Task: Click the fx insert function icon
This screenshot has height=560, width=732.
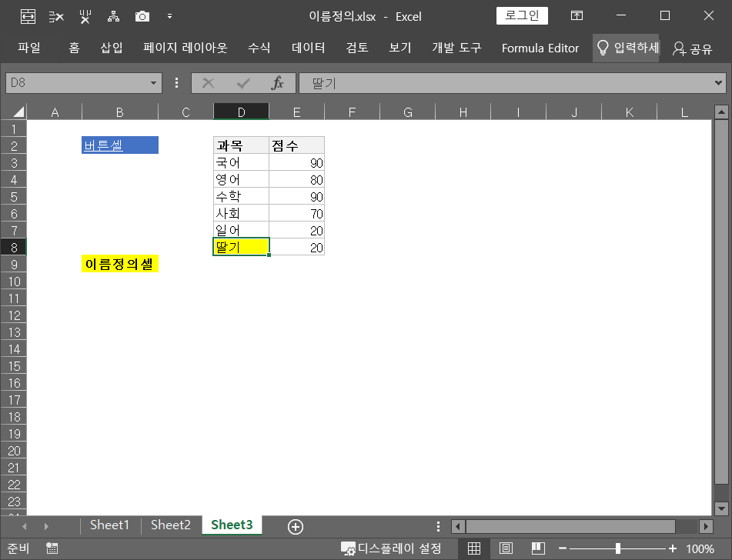Action: [277, 83]
